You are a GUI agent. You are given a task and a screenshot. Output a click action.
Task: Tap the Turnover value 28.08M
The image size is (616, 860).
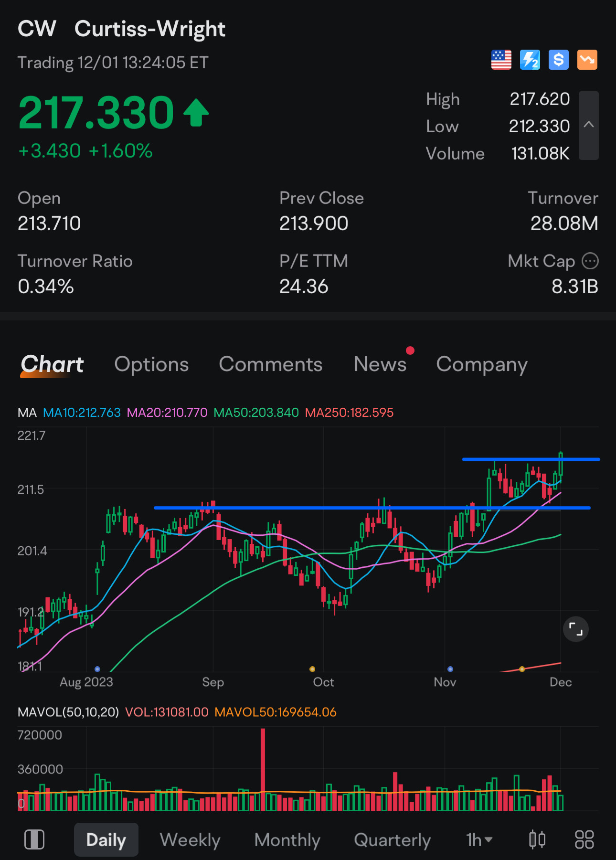coord(564,223)
